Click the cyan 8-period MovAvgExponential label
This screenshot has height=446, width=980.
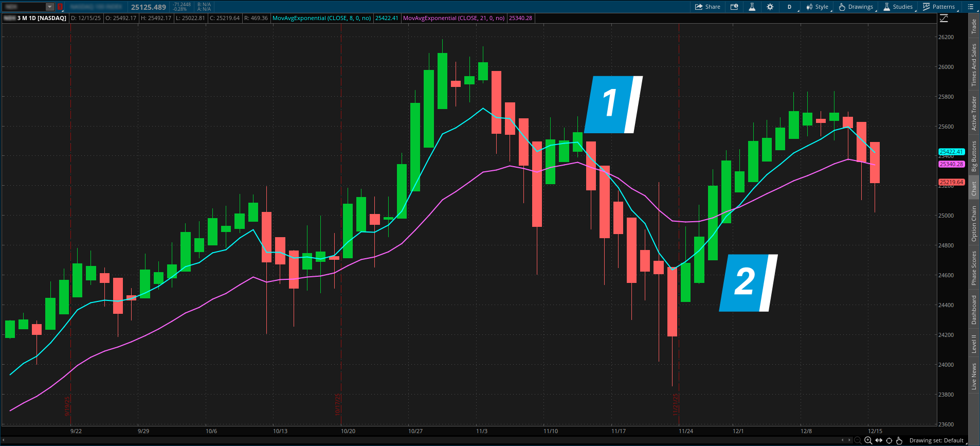[x=322, y=18]
